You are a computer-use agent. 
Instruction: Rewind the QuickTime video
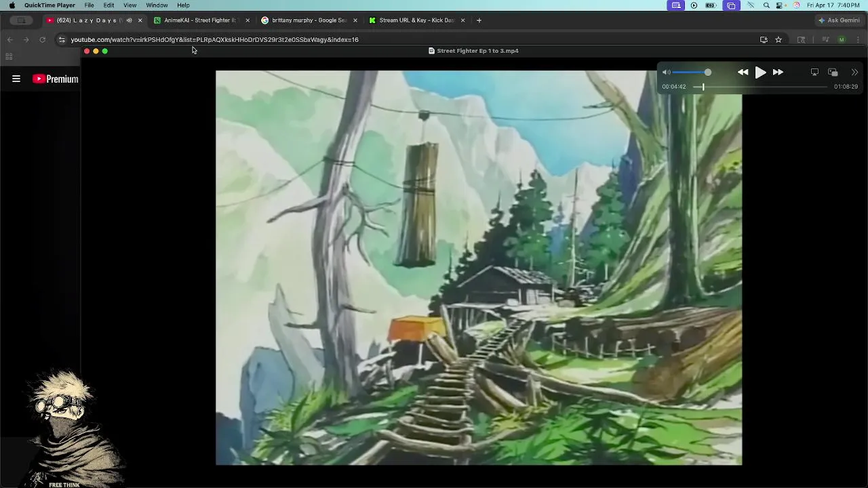click(743, 72)
